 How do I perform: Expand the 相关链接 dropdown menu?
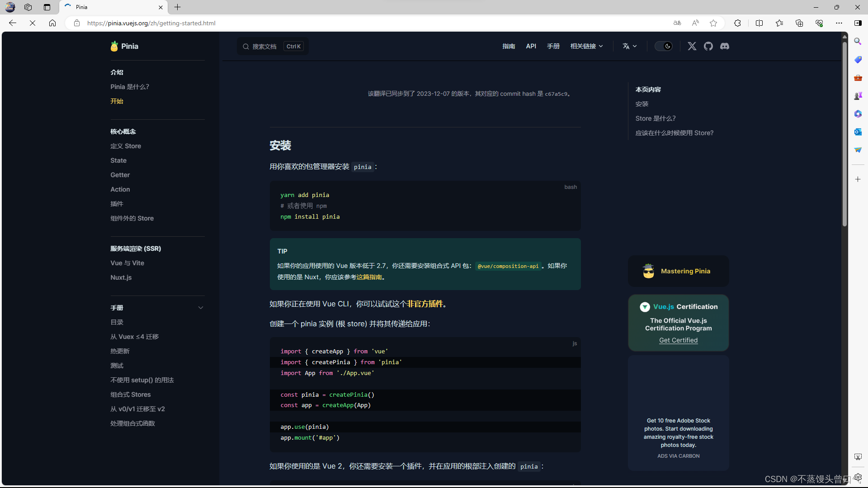coord(586,46)
